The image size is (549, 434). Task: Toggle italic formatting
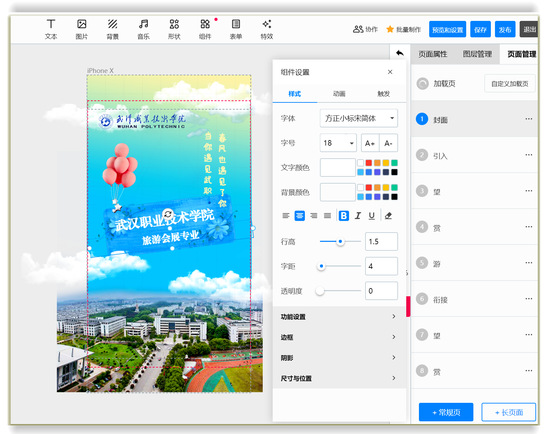pos(357,216)
